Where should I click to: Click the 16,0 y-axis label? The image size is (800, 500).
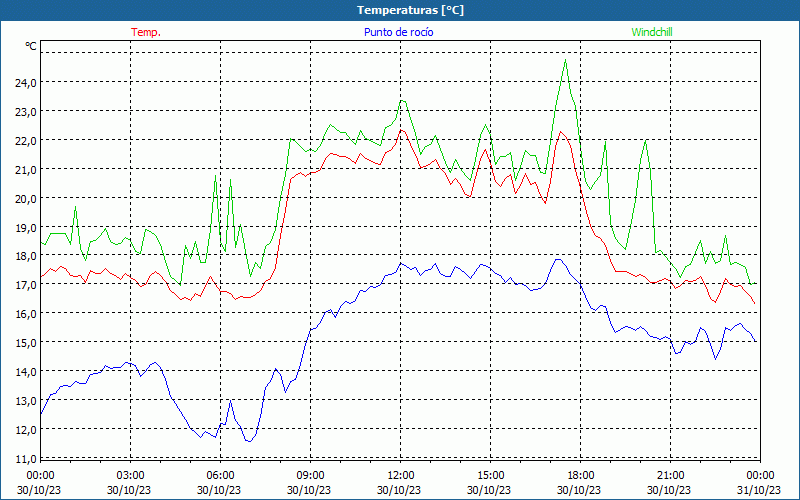(x=26, y=314)
